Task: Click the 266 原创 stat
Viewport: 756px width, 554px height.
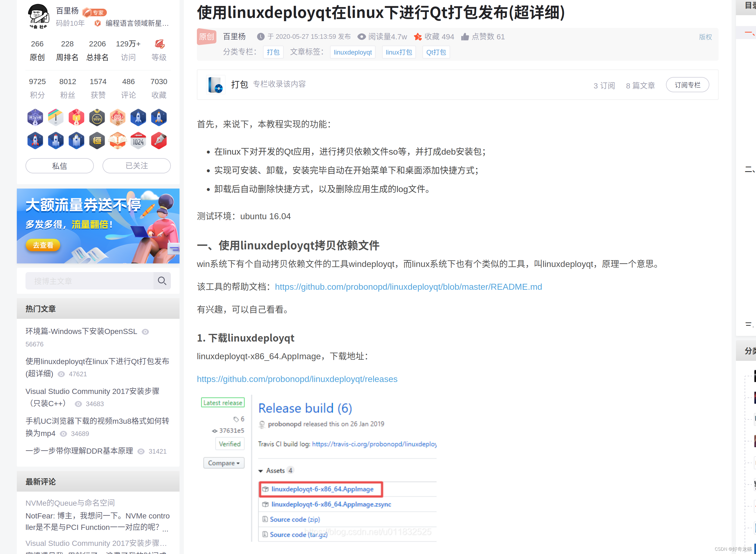Action: coord(37,51)
